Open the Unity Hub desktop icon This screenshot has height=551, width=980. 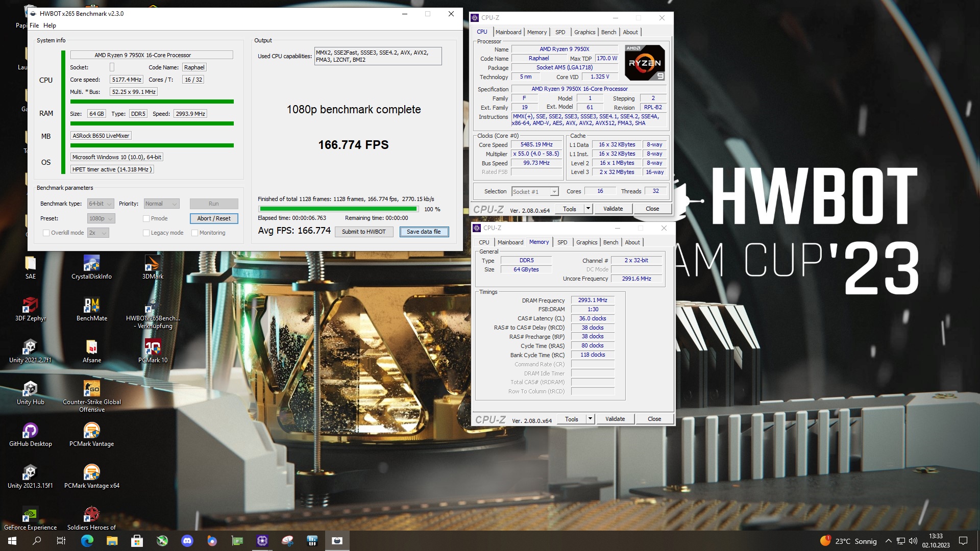(x=31, y=393)
